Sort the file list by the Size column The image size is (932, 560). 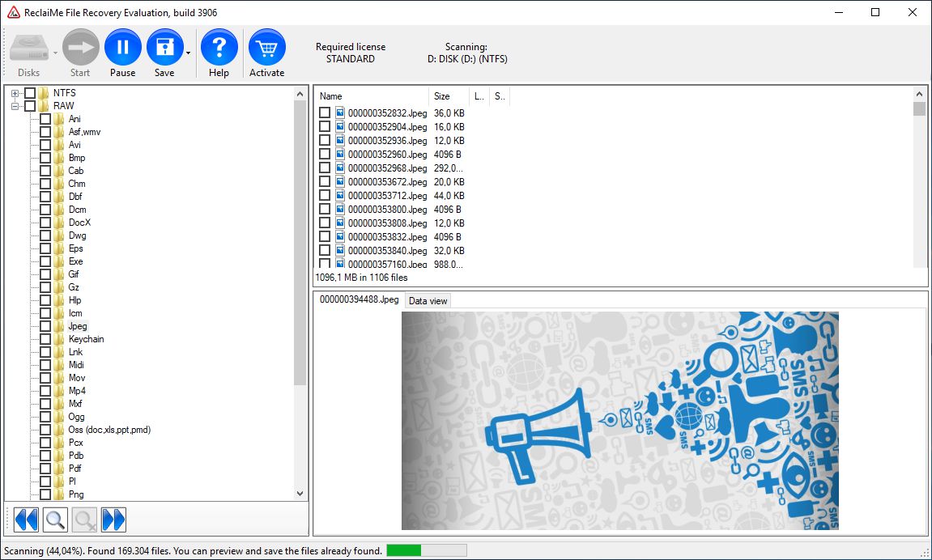click(442, 96)
